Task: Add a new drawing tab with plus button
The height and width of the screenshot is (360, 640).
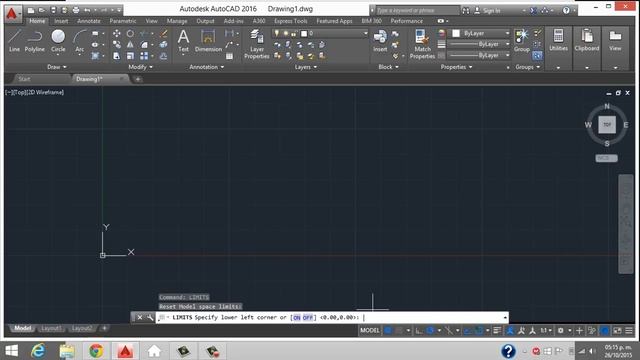Action: point(138,79)
